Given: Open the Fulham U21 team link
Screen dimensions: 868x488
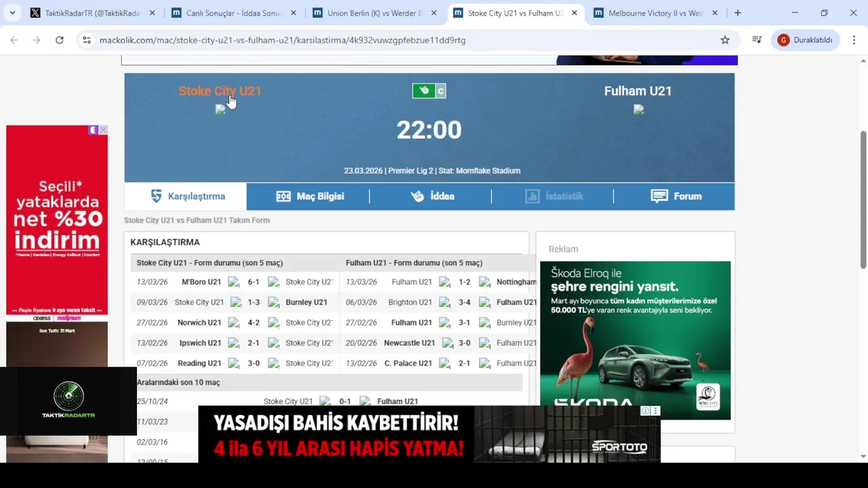Looking at the screenshot, I should coord(637,91).
